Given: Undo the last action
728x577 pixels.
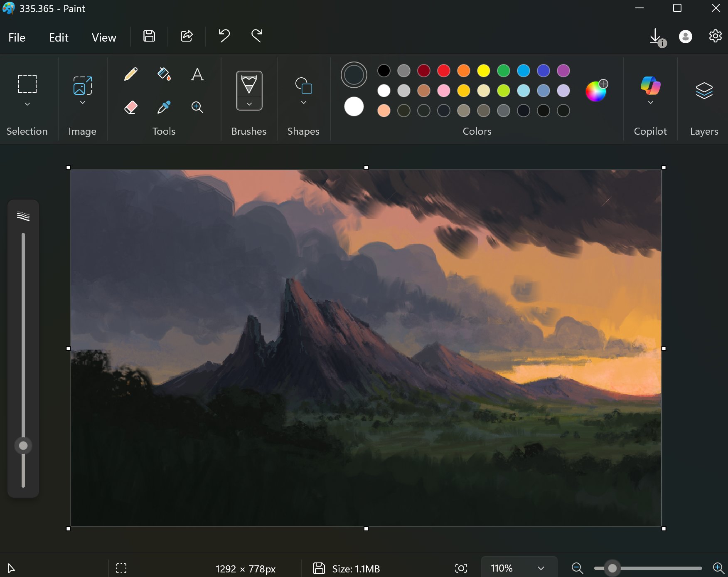Looking at the screenshot, I should click(224, 36).
